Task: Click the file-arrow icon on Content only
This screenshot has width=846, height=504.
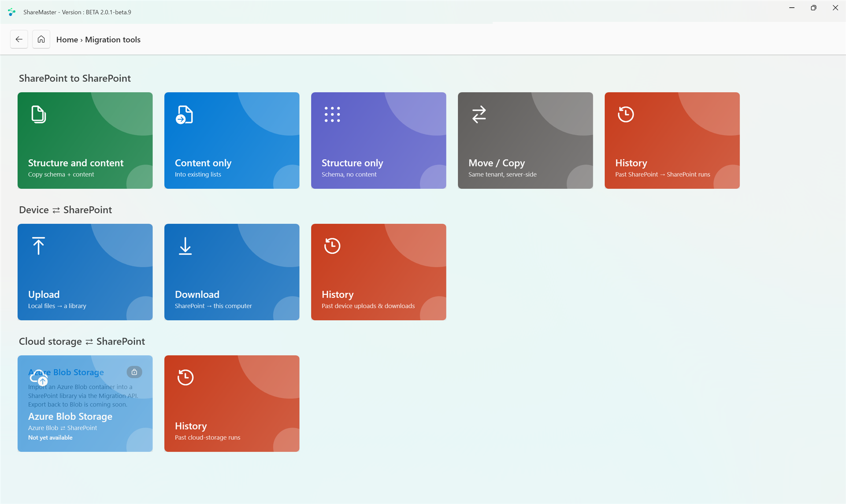Action: (185, 115)
